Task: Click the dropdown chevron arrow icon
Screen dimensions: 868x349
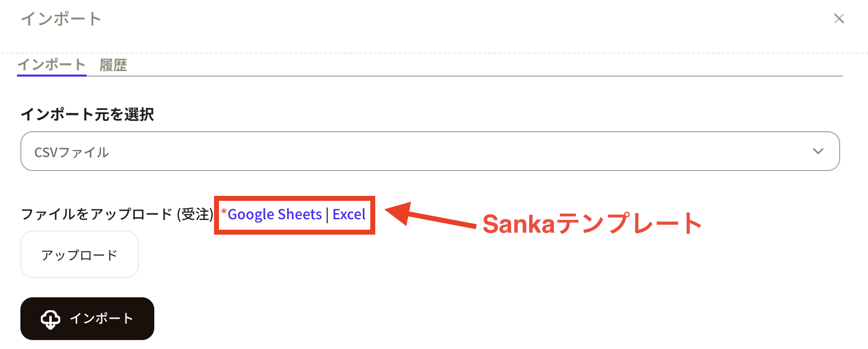Action: click(818, 151)
